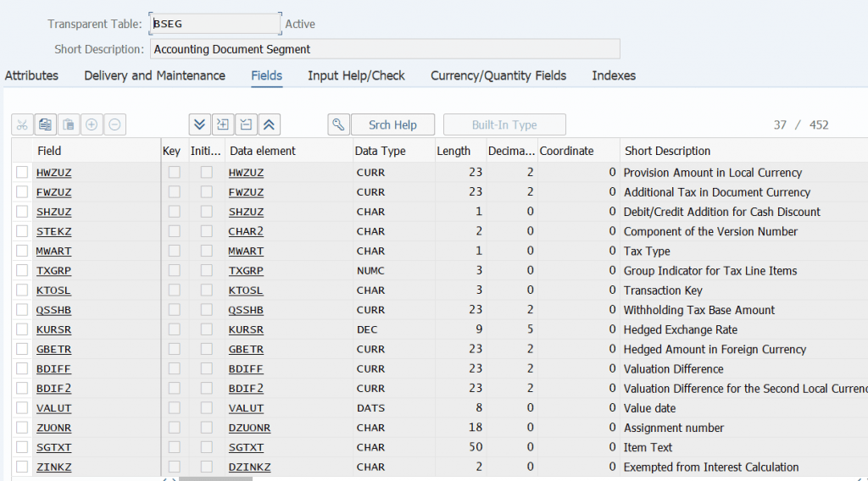This screenshot has height=481, width=868.
Task: Open the Input Help/Check tab
Action: [x=357, y=75]
